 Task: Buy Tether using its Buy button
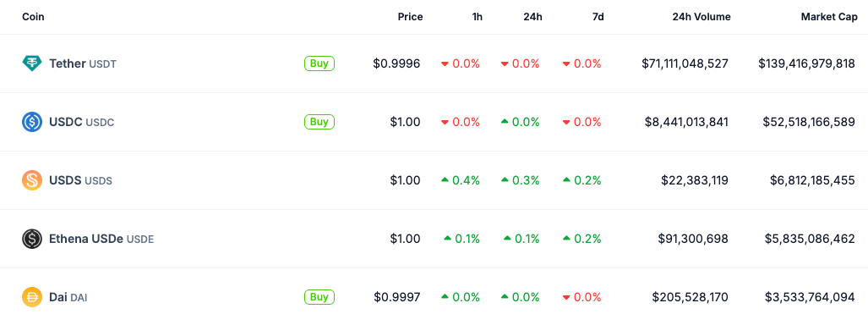pos(319,63)
